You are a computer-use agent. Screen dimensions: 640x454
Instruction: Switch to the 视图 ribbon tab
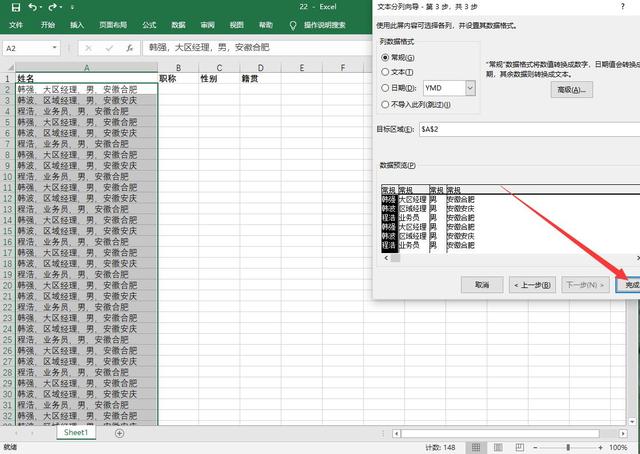coord(236,25)
